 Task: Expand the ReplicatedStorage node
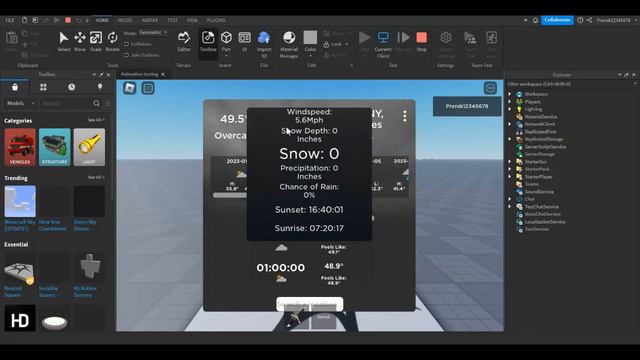click(x=509, y=139)
